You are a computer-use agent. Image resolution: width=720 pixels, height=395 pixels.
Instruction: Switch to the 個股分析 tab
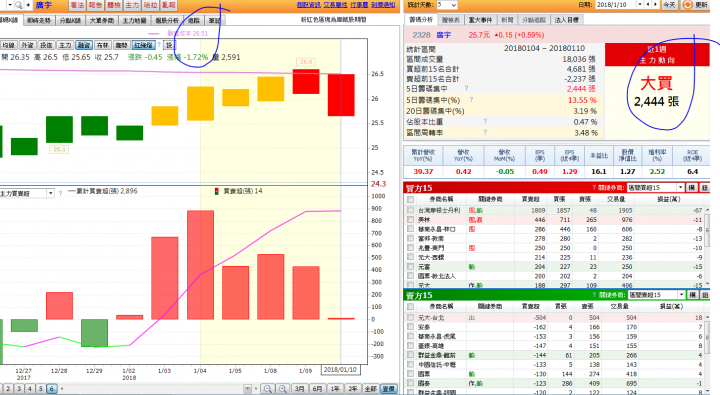click(167, 20)
